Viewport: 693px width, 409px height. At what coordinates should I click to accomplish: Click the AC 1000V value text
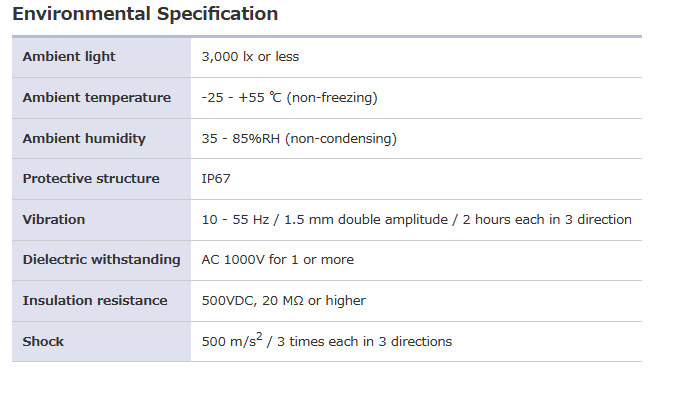(x=277, y=260)
